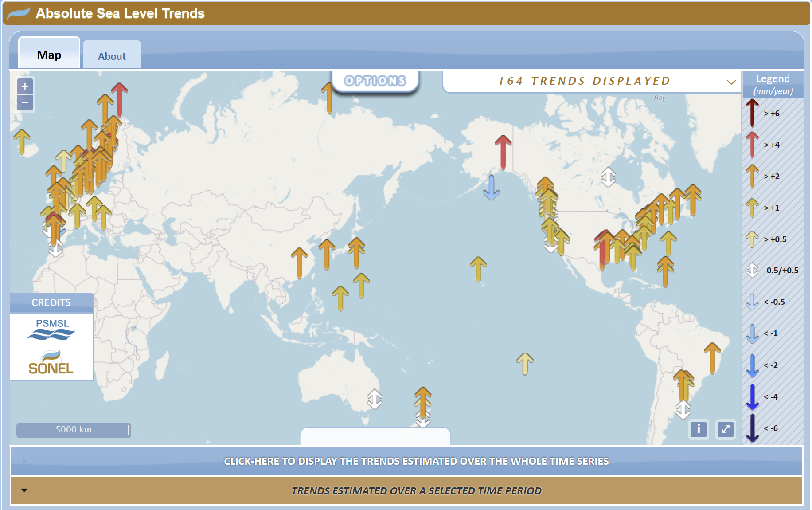Viewport: 812px width, 510px height.
Task: Click the white stable marker in central Canada
Action: [x=608, y=177]
